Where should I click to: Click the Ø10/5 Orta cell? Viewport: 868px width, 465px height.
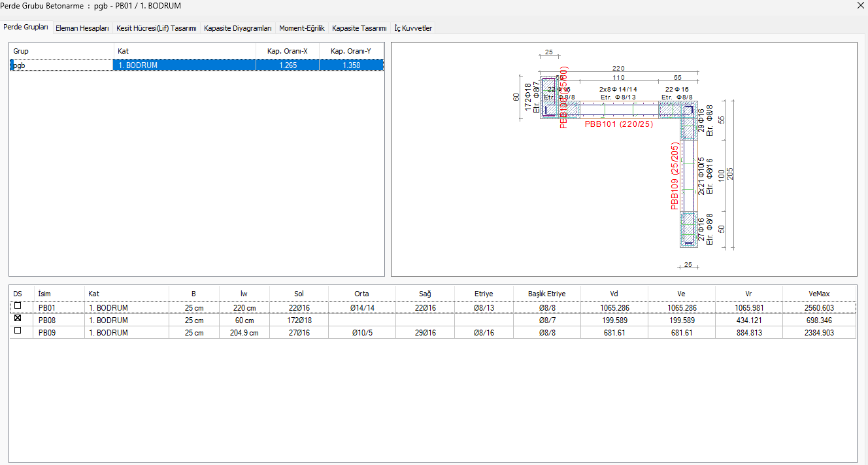(361, 333)
